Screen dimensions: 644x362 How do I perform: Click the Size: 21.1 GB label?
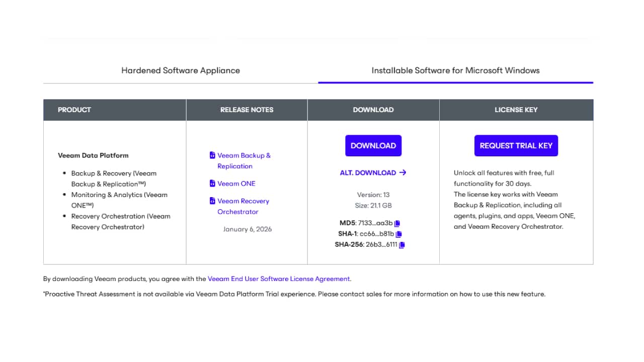pyautogui.click(x=373, y=205)
